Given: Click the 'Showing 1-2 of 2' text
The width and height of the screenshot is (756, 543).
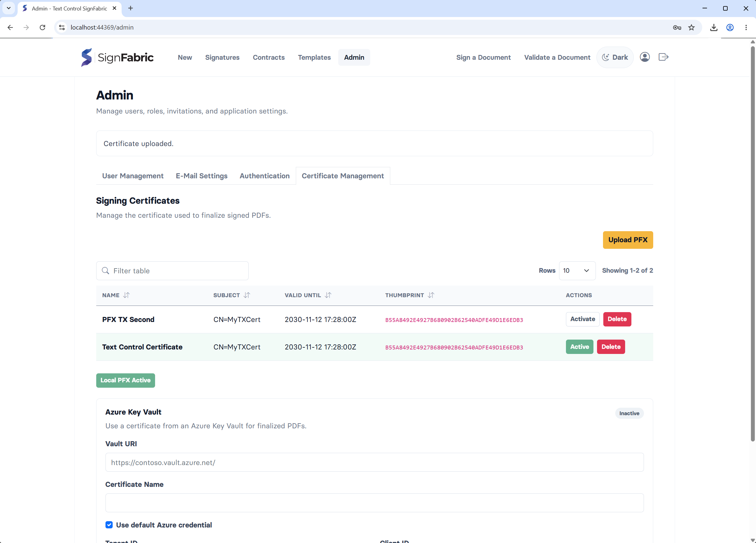Looking at the screenshot, I should click(627, 271).
